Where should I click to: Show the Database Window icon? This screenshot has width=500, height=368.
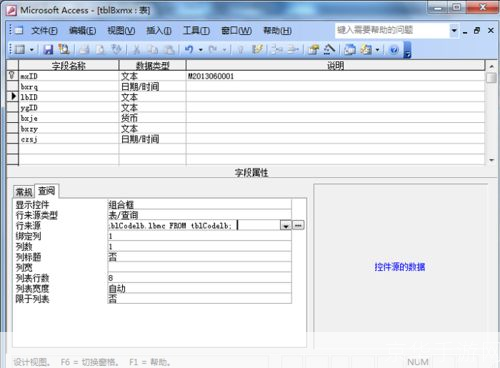[x=350, y=50]
